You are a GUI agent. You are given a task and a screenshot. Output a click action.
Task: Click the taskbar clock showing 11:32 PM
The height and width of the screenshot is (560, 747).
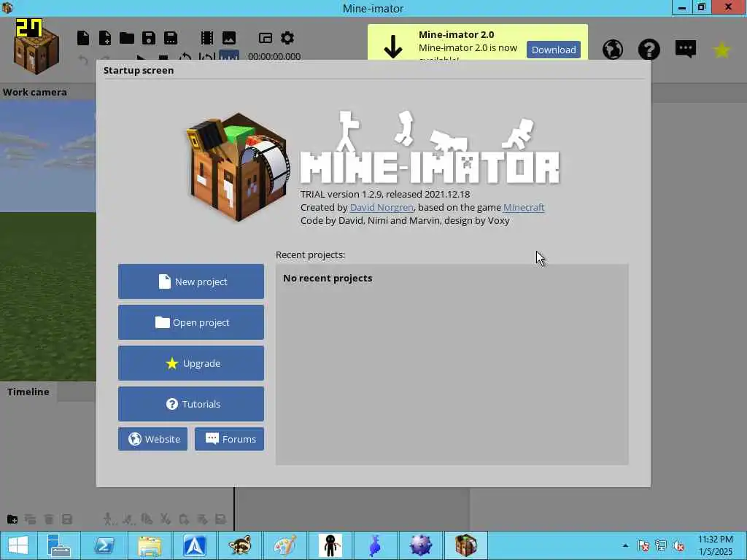click(x=716, y=545)
